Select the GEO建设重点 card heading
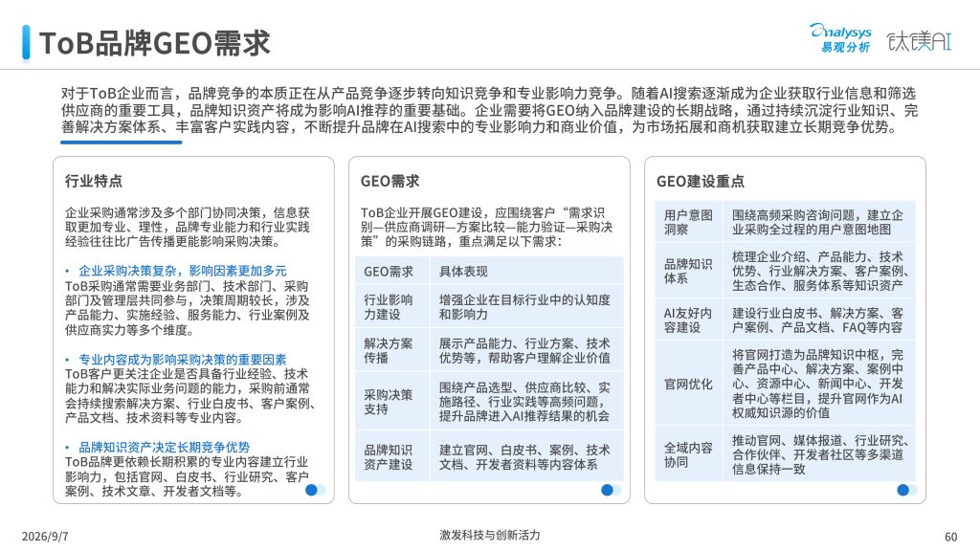The height and width of the screenshot is (551, 980). 700,181
